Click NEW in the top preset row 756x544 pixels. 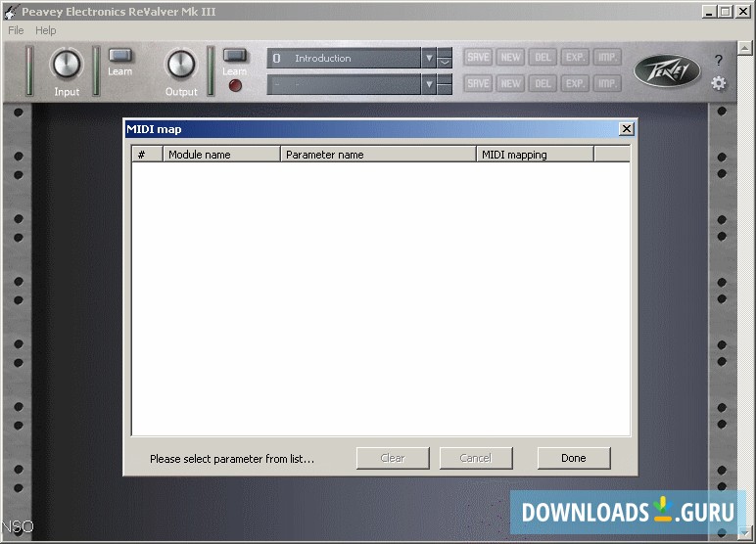(510, 58)
